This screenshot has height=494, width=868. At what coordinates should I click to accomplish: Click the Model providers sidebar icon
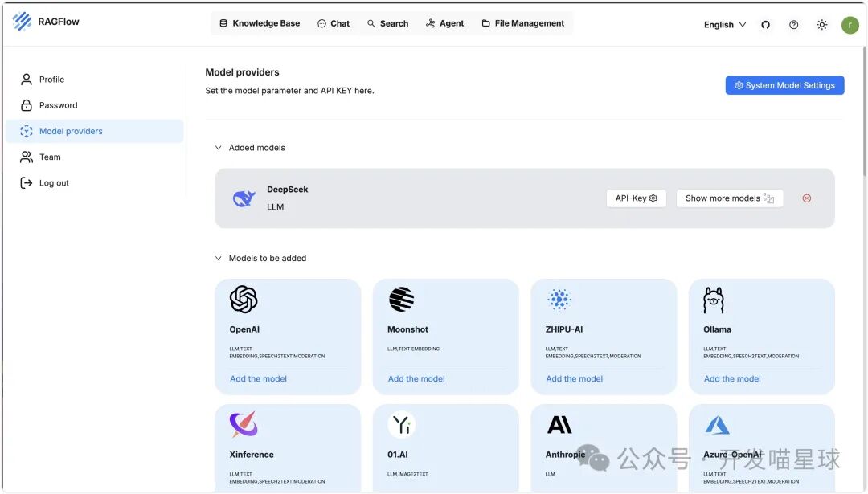(27, 131)
